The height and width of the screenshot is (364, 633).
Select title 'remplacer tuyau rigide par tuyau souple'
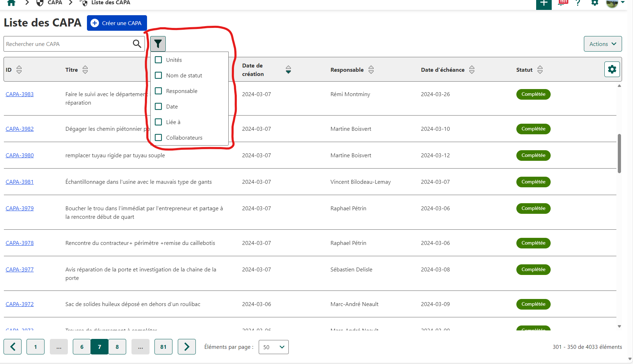pos(115,155)
